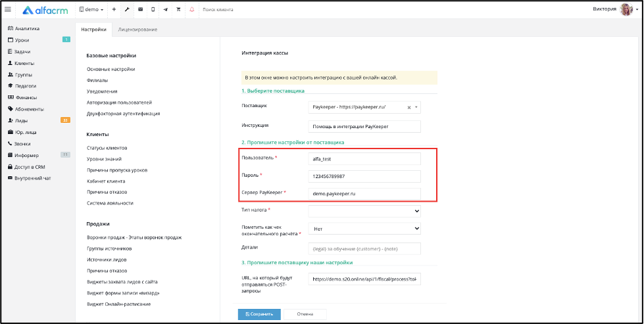Open Система лояльности link
The height and width of the screenshot is (324, 644).
pyautogui.click(x=110, y=203)
